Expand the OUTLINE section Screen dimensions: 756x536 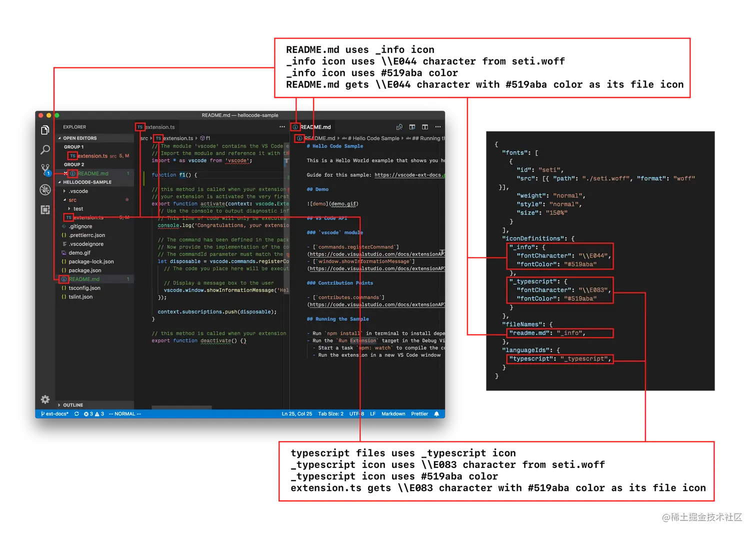[95, 405]
